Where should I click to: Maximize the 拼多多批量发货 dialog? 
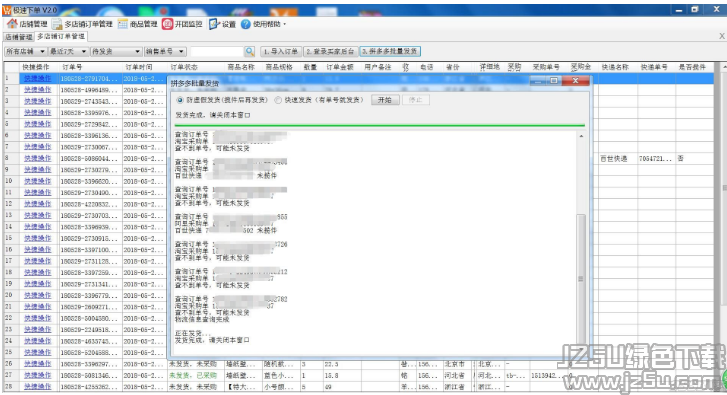coord(554,81)
